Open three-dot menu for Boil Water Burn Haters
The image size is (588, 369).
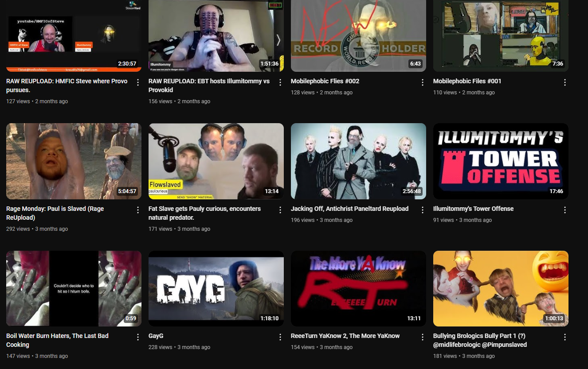(138, 337)
